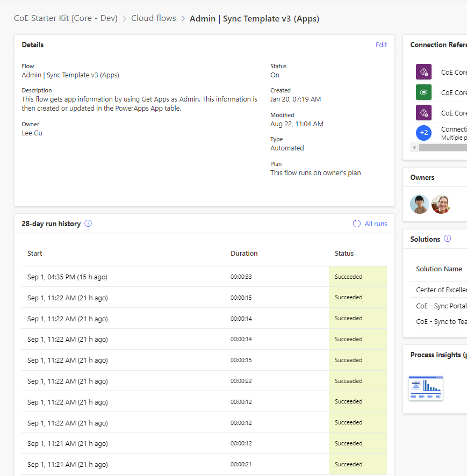Click the first purple Dataverse connection reference icon
The image size is (467, 476).
click(x=423, y=71)
